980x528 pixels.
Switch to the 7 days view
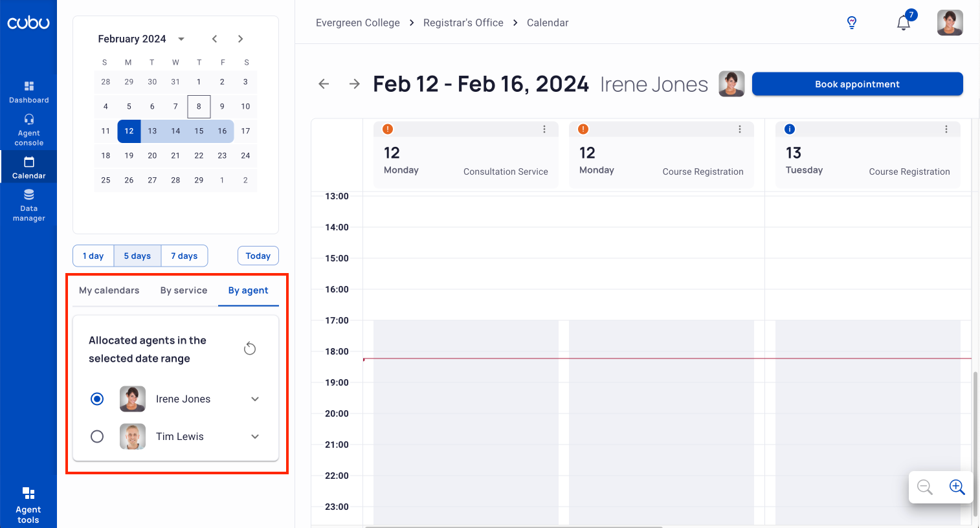tap(184, 256)
